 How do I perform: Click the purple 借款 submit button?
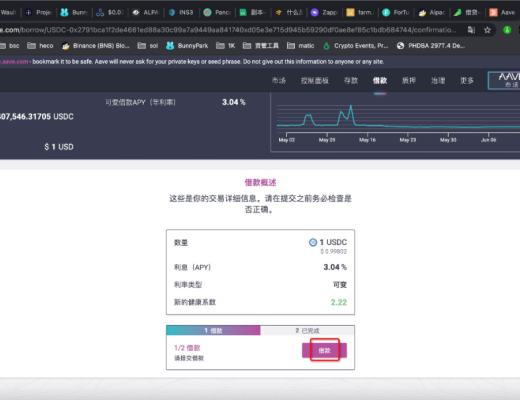point(324,350)
